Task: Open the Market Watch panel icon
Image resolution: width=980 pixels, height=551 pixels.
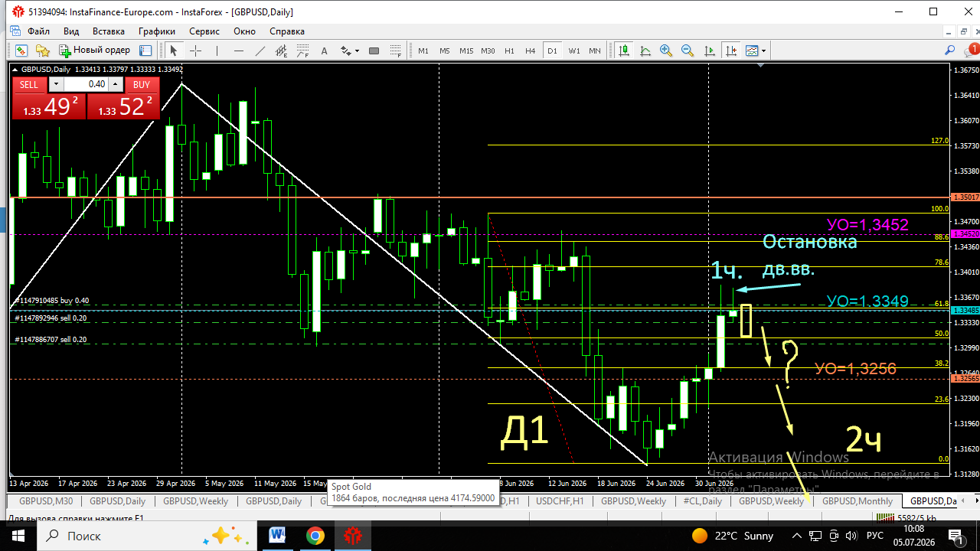Action: pos(145,51)
